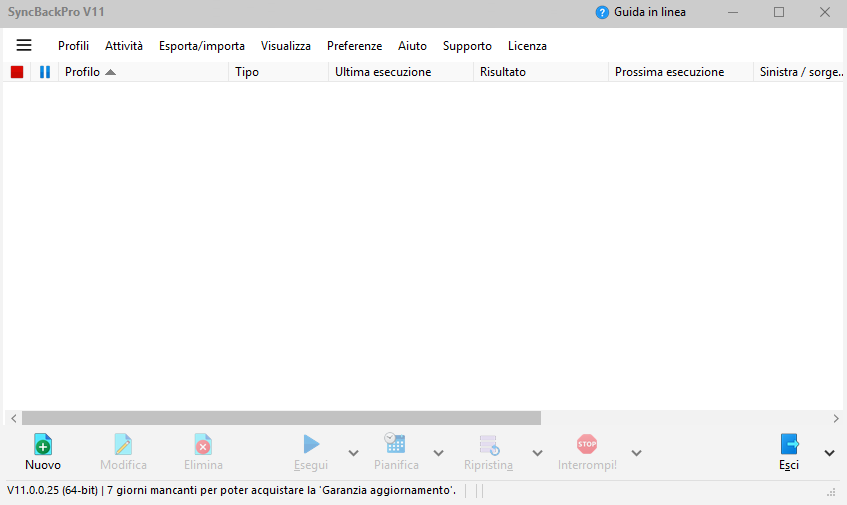Open Guida in linea help icon
Viewport: 847px width, 505px height.
602,12
